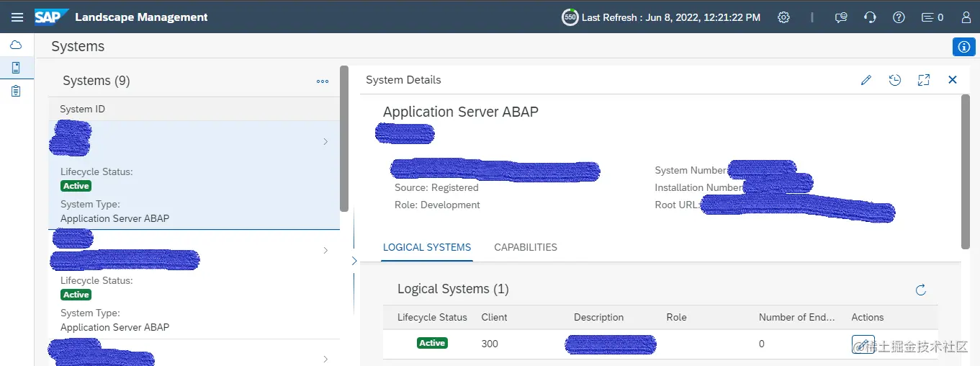
Task: Open the support headset icon
Action: [x=870, y=17]
